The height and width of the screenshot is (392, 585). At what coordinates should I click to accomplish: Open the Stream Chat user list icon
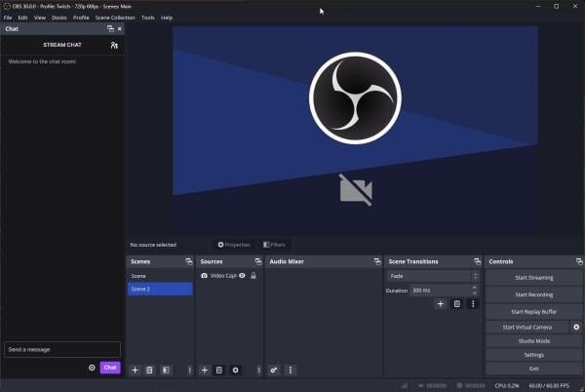click(114, 45)
